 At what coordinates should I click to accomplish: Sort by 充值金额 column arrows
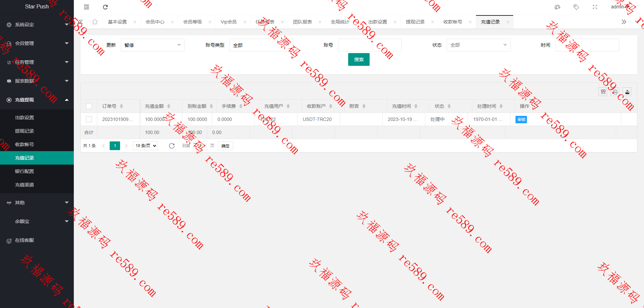pyautogui.click(x=169, y=106)
